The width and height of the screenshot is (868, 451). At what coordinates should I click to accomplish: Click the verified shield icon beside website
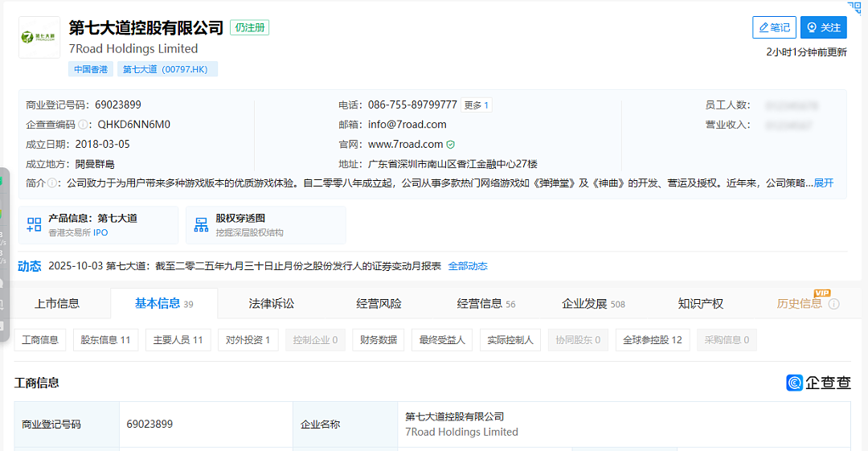point(451,145)
